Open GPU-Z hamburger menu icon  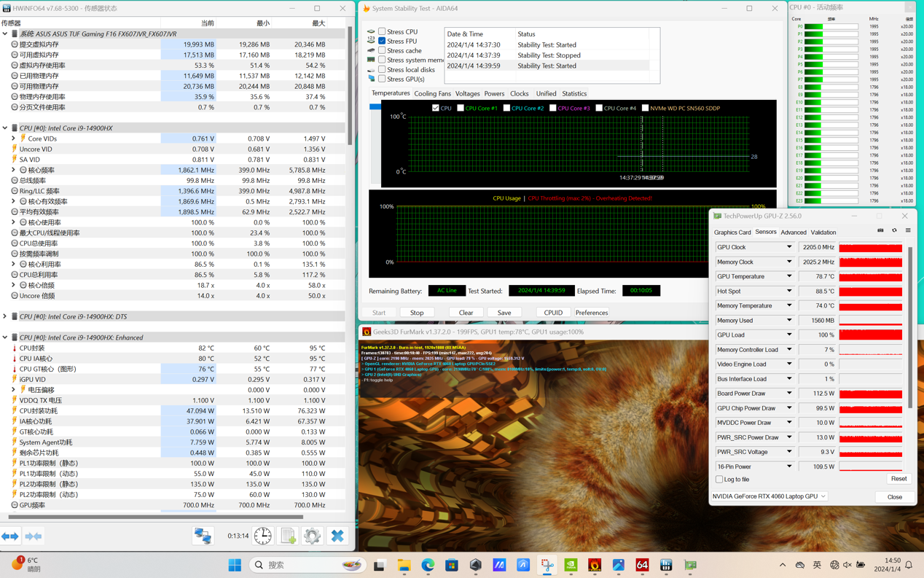[x=908, y=230]
